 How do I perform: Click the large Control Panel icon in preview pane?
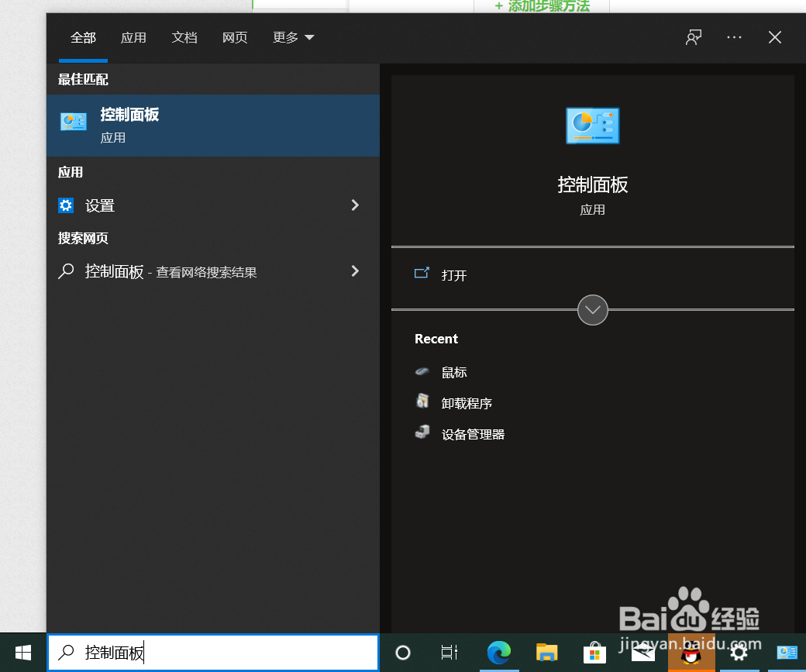click(592, 126)
